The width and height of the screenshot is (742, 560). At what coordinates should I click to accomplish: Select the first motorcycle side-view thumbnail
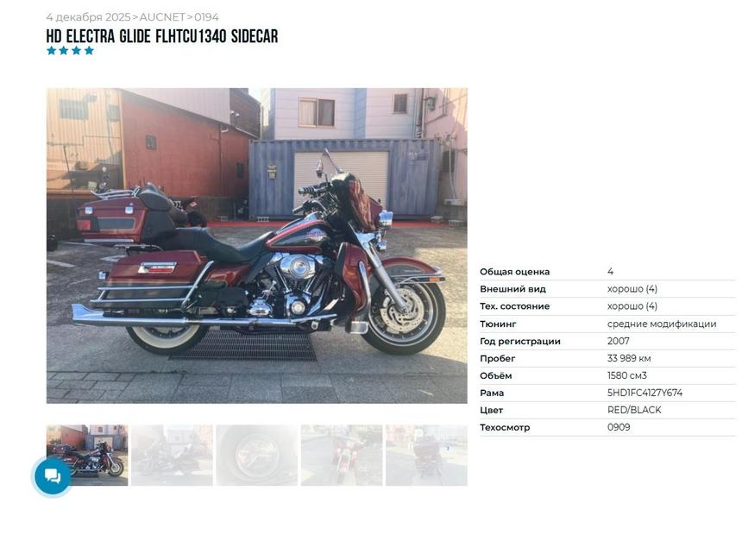(x=87, y=455)
